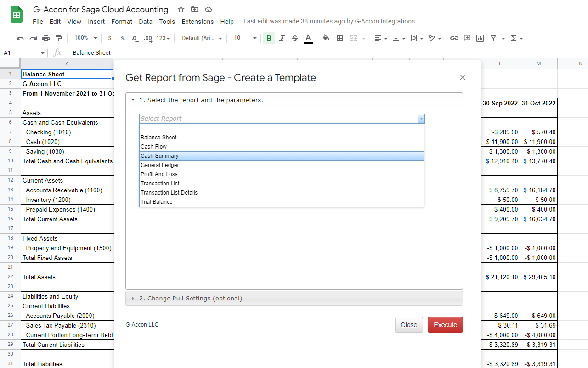Open the View menu

(x=74, y=22)
